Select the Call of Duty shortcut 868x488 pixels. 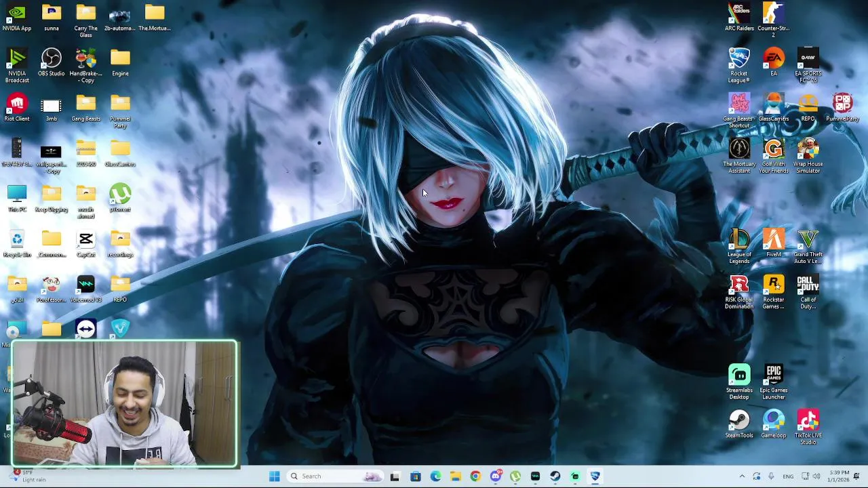[808, 292]
